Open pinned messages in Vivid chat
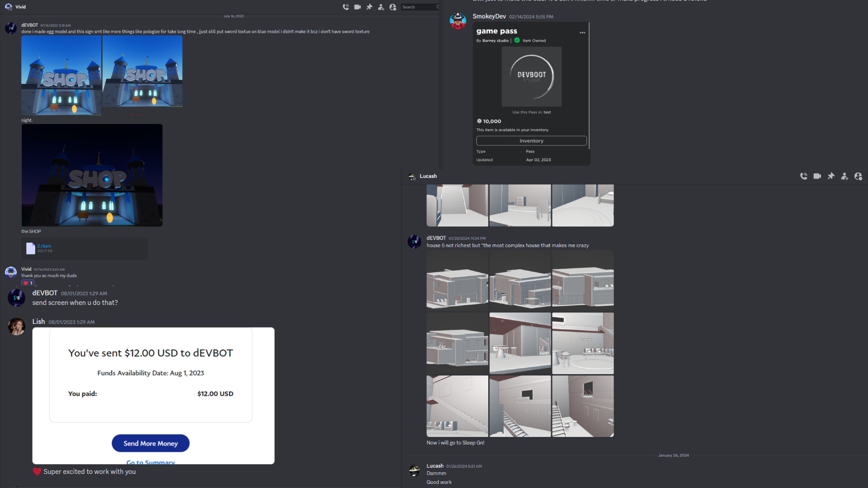This screenshot has height=488, width=868. pos(369,7)
